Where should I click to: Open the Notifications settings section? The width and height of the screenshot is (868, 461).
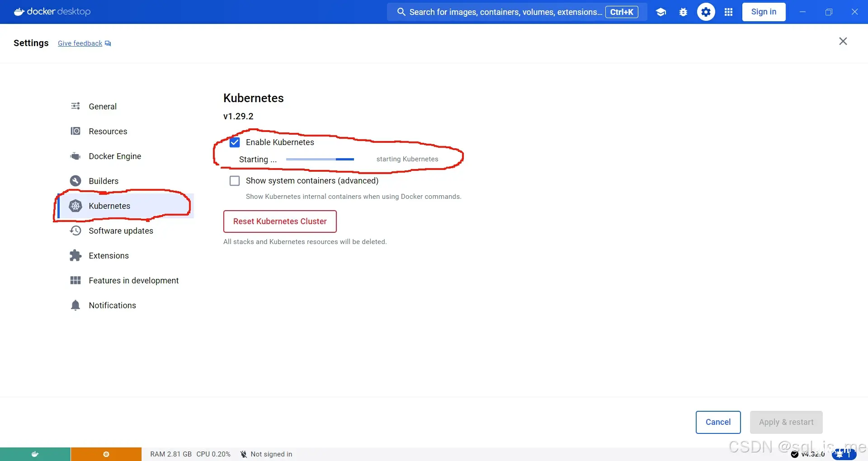point(126,305)
